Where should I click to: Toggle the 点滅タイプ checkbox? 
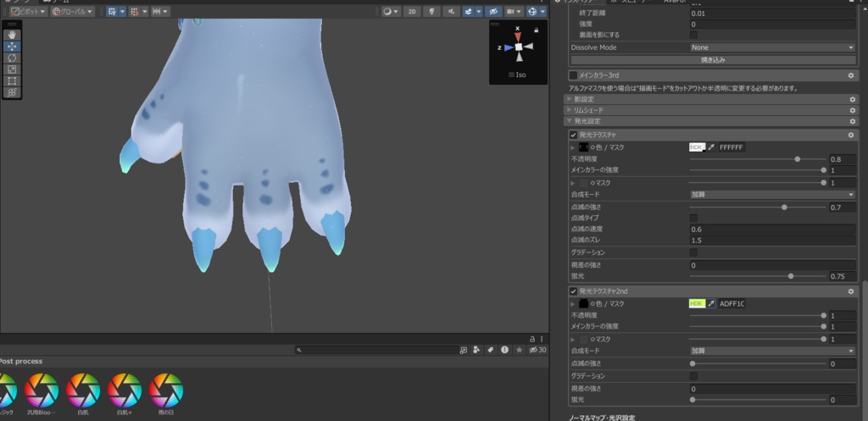[693, 218]
